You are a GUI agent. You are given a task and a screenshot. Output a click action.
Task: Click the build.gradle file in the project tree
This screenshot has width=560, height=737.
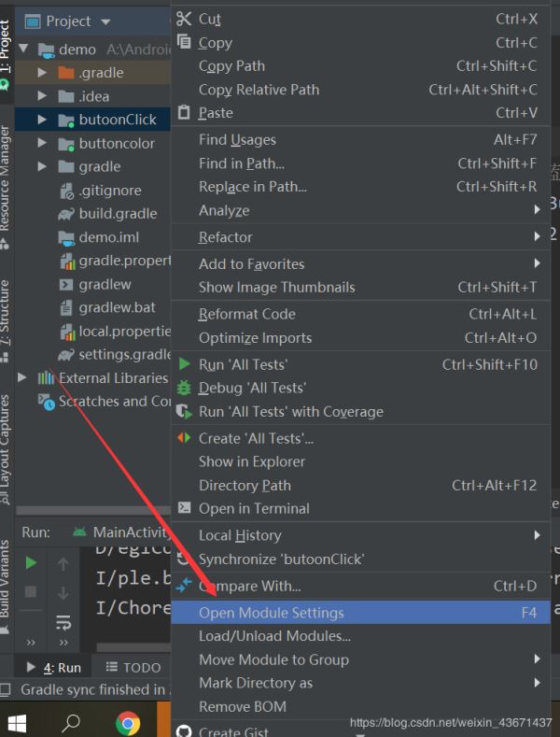(118, 213)
